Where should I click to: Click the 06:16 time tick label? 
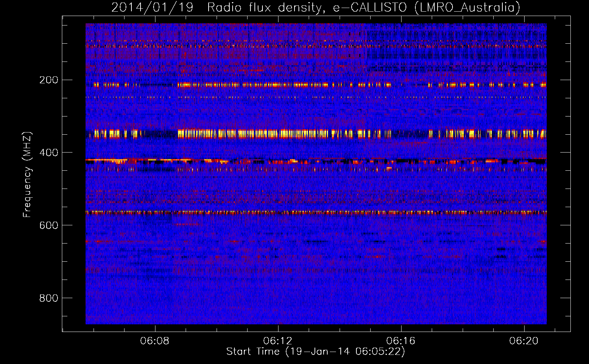pyautogui.click(x=401, y=341)
